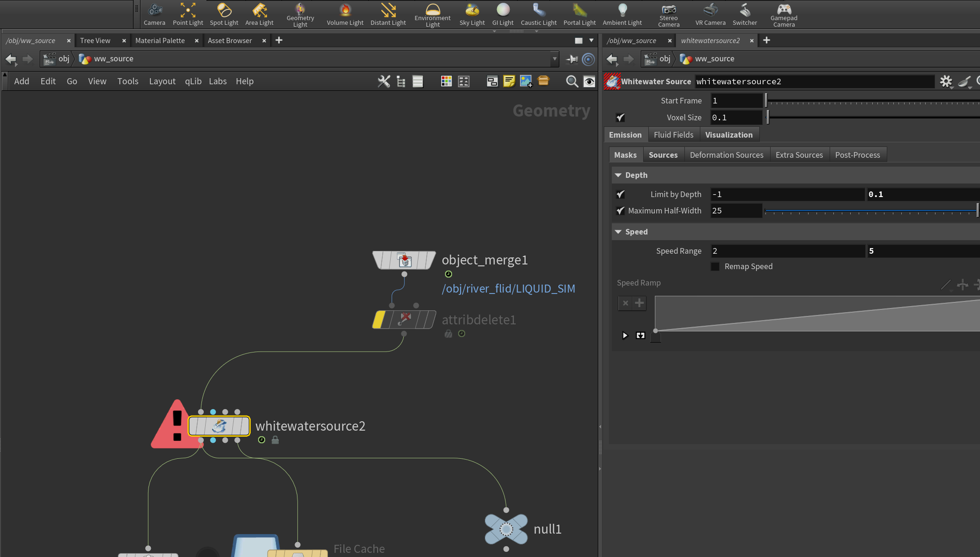Viewport: 980px width, 557px height.
Task: Select the null1 node
Action: click(x=506, y=529)
